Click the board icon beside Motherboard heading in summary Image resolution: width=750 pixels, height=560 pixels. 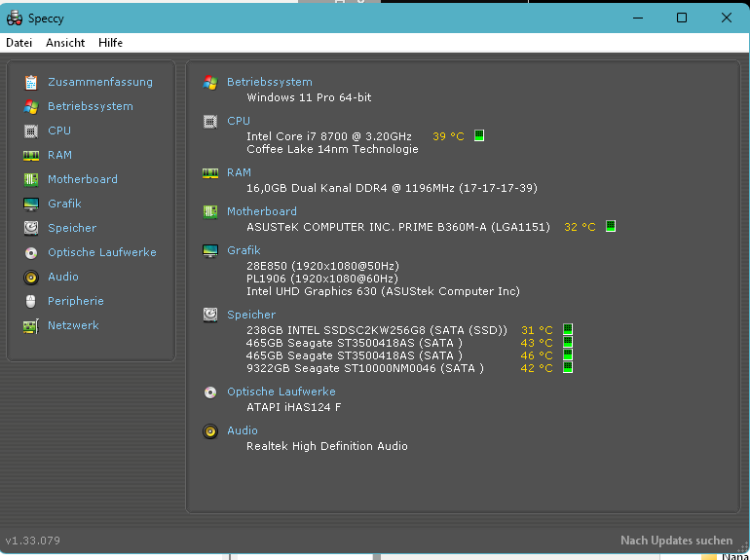tap(210, 212)
